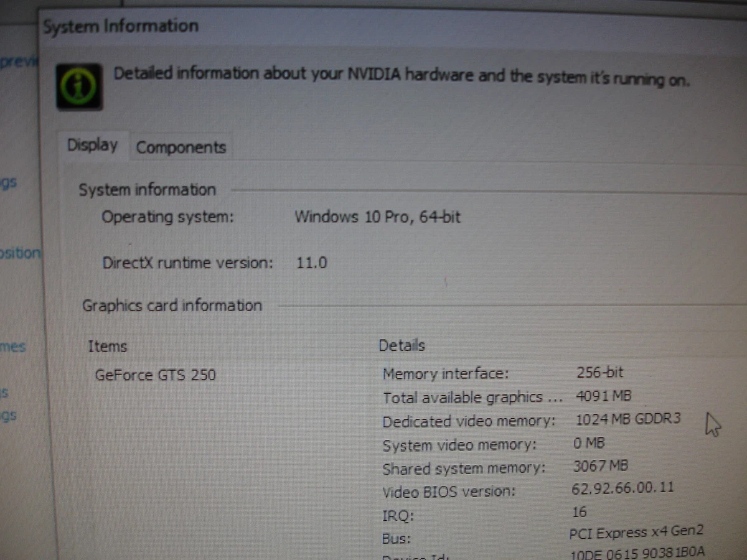
Task: Click the '256-bit' value
Action: (600, 373)
